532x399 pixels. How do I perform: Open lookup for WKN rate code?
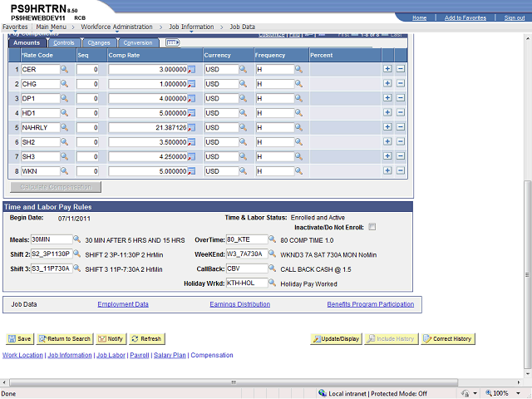pyautogui.click(x=64, y=171)
